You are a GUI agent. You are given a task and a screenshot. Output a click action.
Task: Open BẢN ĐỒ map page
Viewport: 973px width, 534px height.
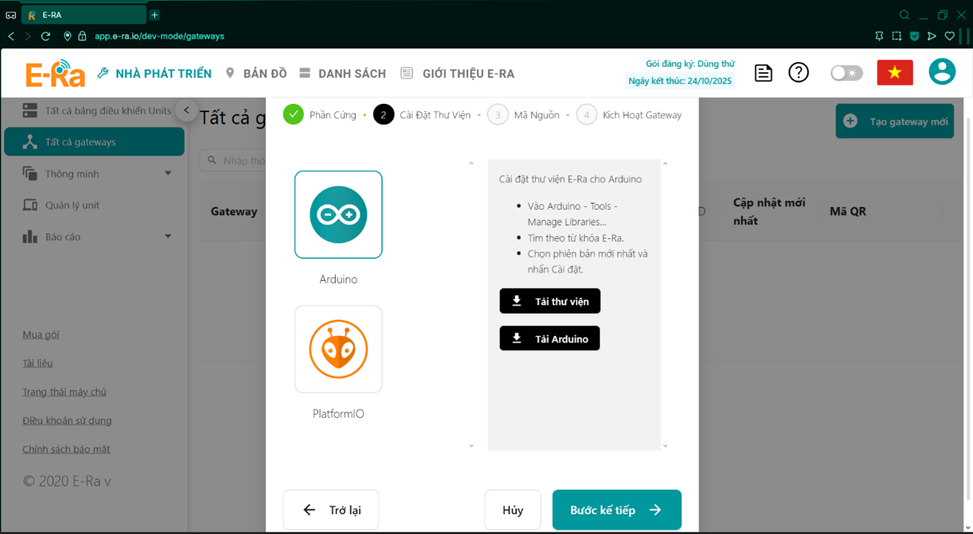(256, 73)
